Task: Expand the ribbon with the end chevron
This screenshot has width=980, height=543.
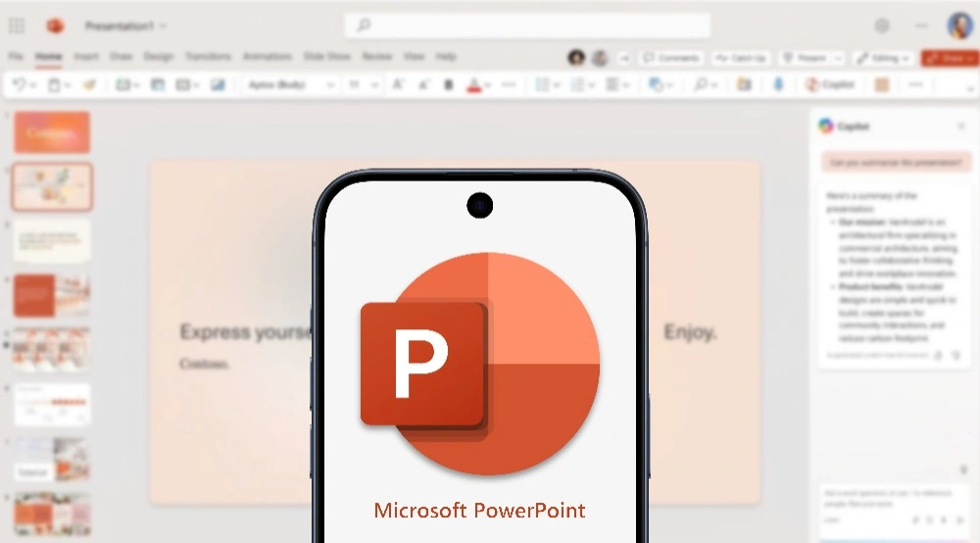Action: 970,89
